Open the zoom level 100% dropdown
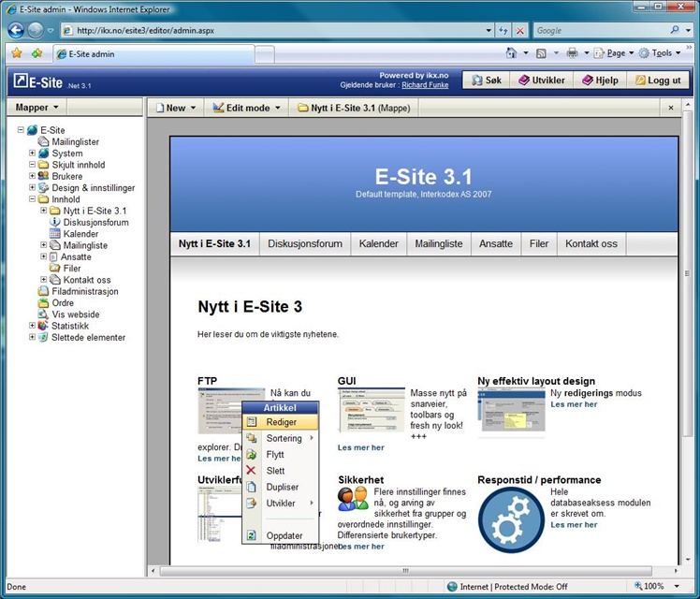700x599 pixels. pyautogui.click(x=677, y=586)
